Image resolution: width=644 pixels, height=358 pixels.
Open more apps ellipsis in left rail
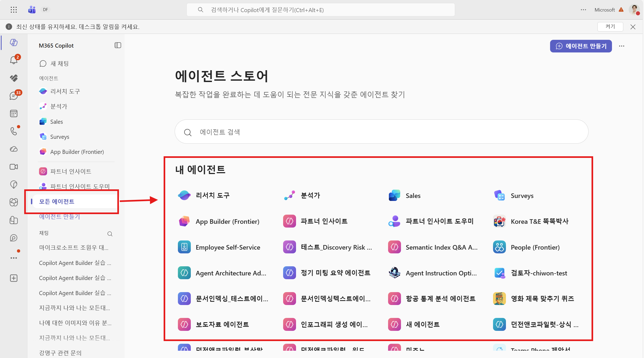coord(14,258)
